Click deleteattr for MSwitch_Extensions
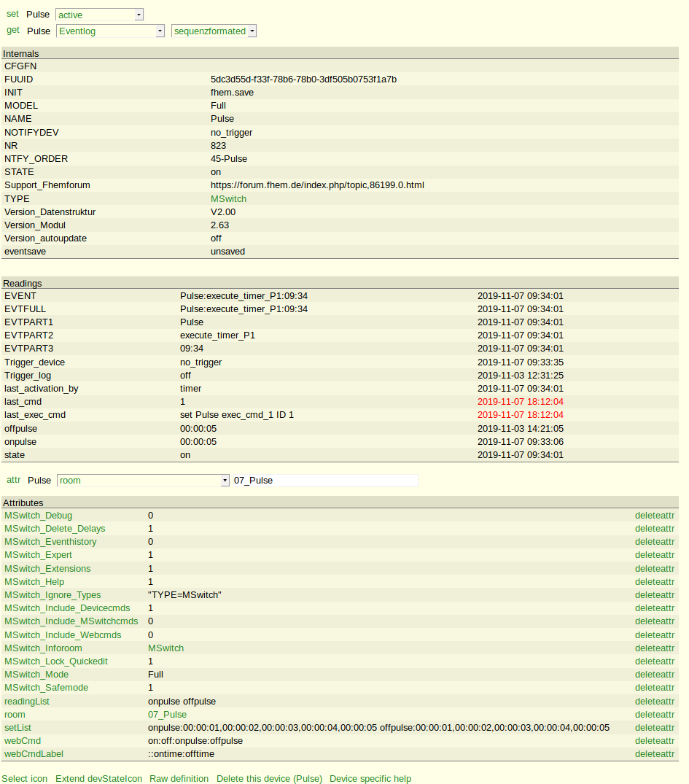This screenshot has width=689, height=784. pyautogui.click(x=655, y=569)
